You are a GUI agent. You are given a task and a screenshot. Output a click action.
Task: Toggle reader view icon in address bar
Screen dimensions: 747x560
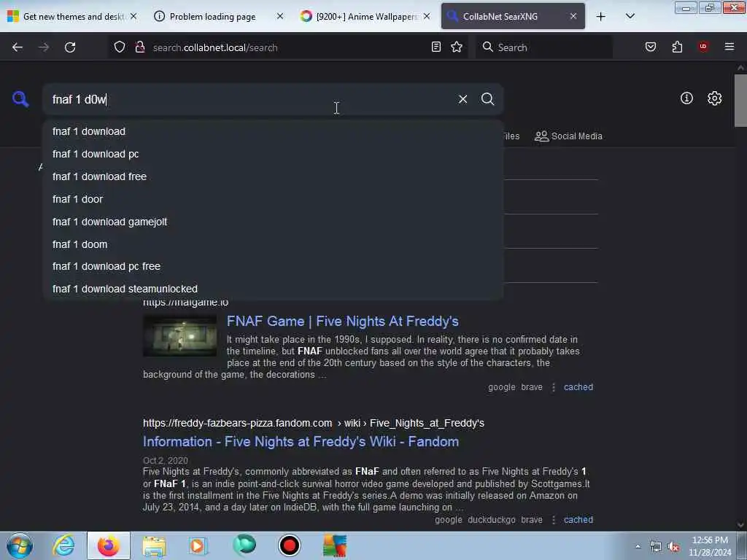click(x=436, y=47)
